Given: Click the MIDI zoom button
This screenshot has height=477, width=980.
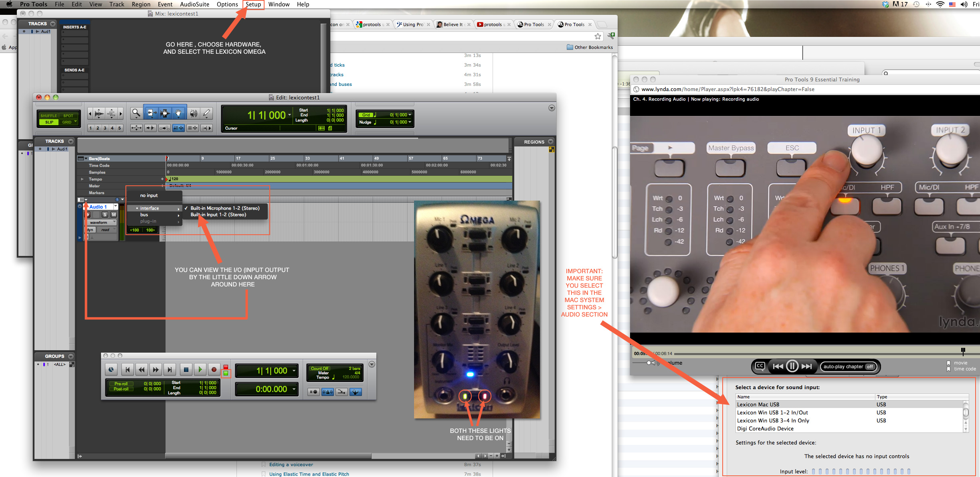Looking at the screenshot, I should tap(112, 114).
